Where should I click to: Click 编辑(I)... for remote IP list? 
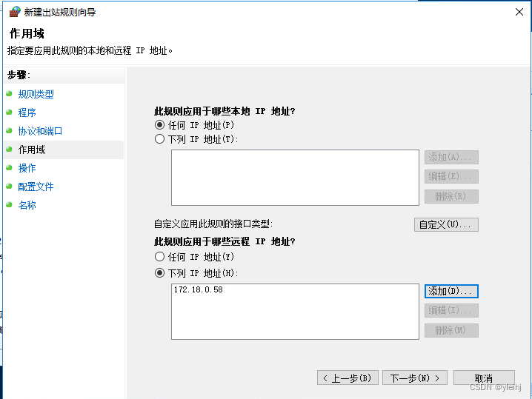(x=451, y=310)
